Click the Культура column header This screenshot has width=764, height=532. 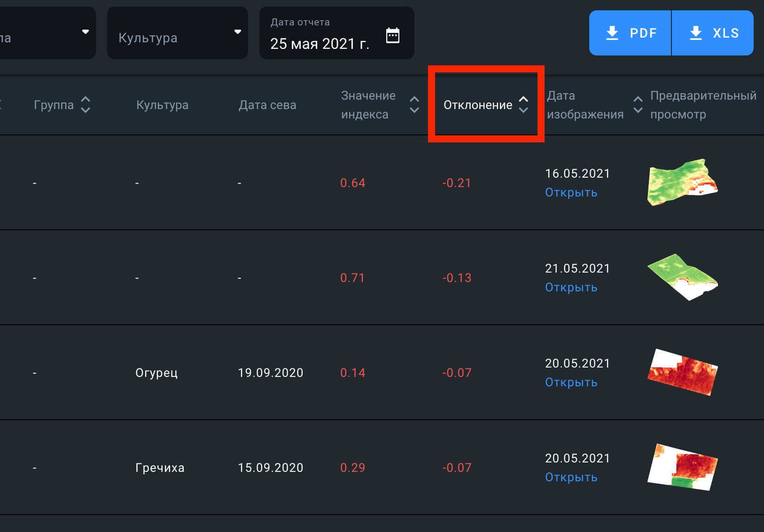[x=162, y=105]
